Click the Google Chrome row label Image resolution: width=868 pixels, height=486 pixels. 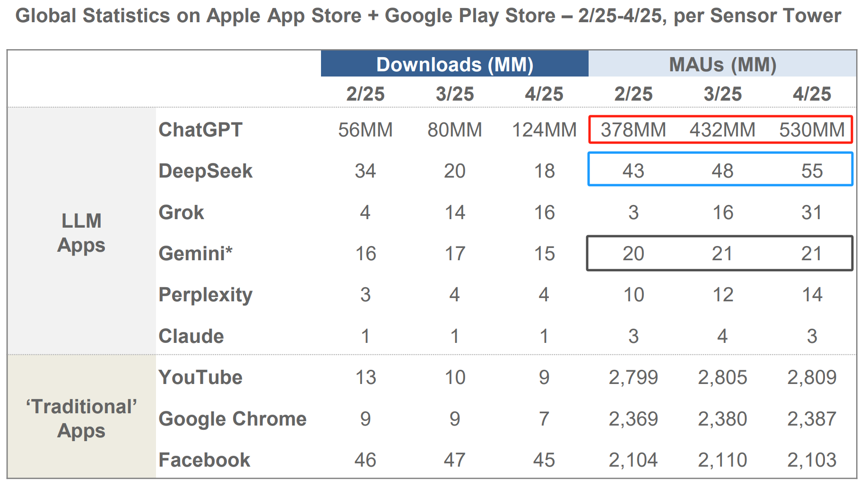click(233, 419)
